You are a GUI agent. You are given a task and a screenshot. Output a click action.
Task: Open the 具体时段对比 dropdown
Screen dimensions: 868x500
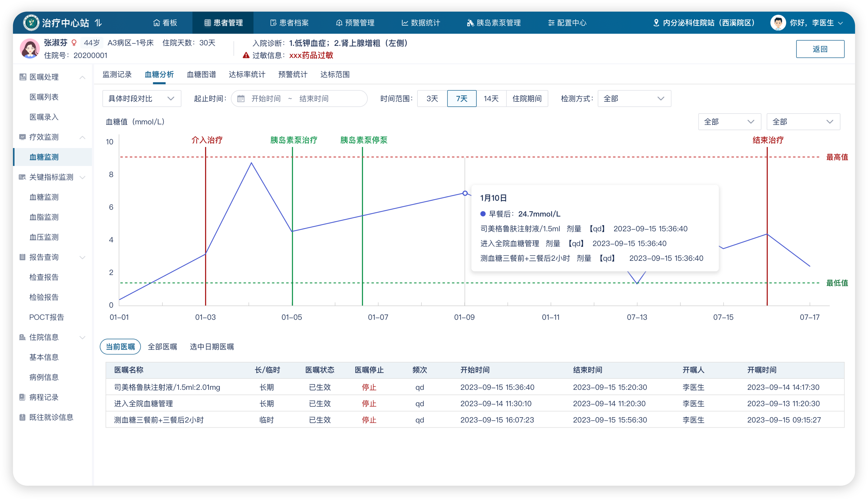click(x=142, y=99)
